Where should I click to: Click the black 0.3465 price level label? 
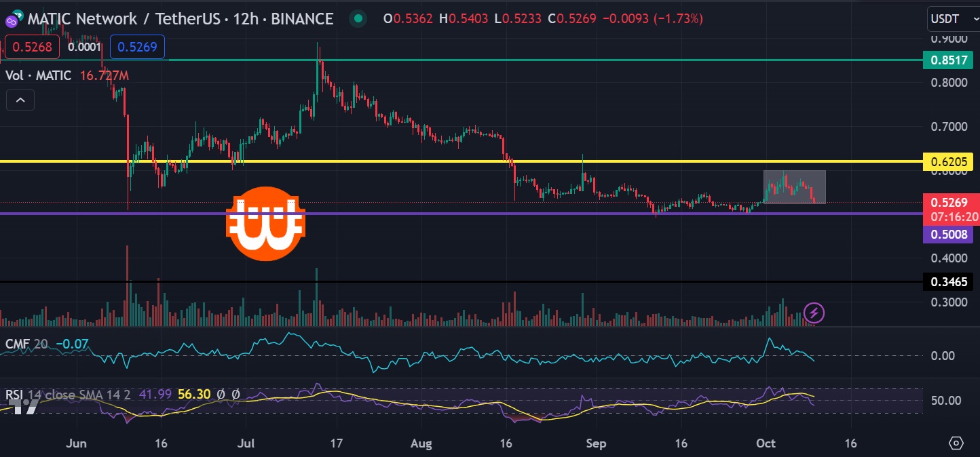(948, 281)
